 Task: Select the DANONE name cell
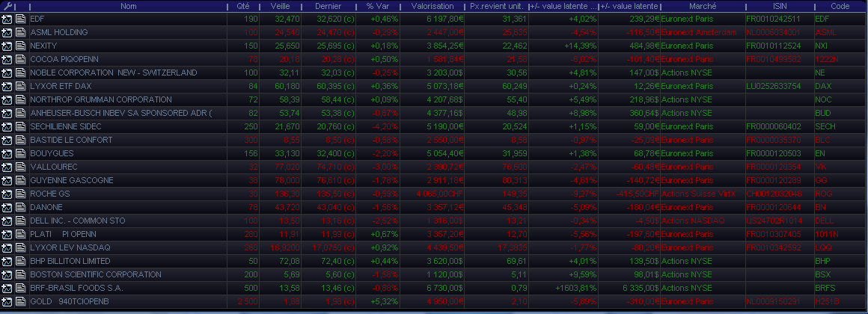[x=129, y=207]
